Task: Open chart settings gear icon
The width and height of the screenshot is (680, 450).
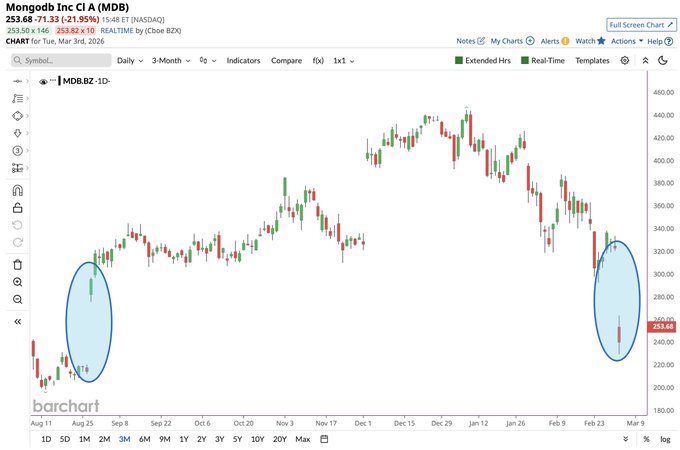Action: [x=624, y=60]
